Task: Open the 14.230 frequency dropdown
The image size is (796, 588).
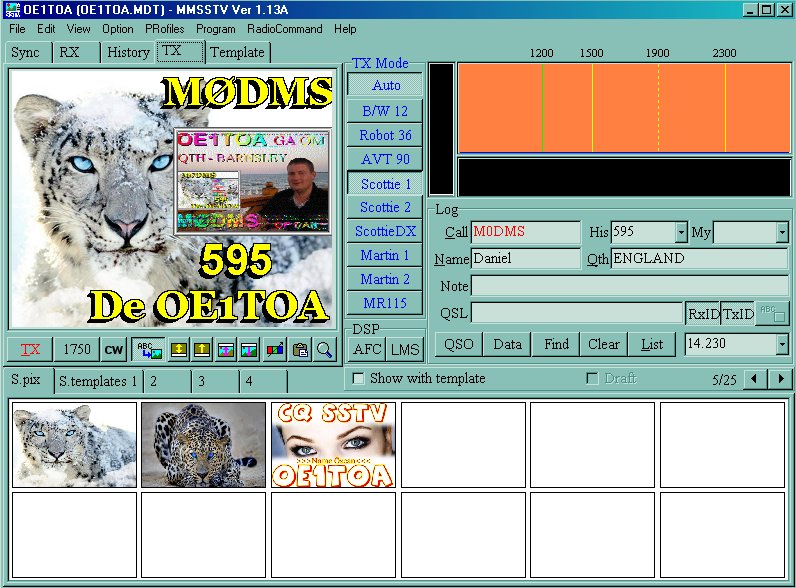Action: (x=781, y=345)
